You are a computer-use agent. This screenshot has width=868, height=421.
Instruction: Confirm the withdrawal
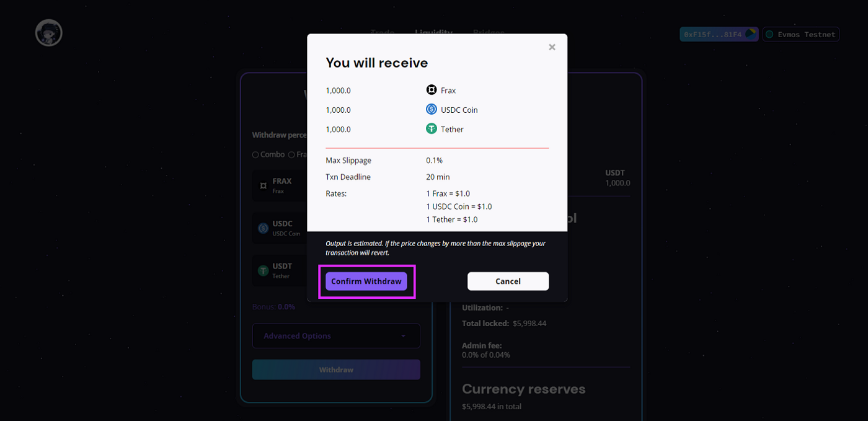click(x=366, y=281)
